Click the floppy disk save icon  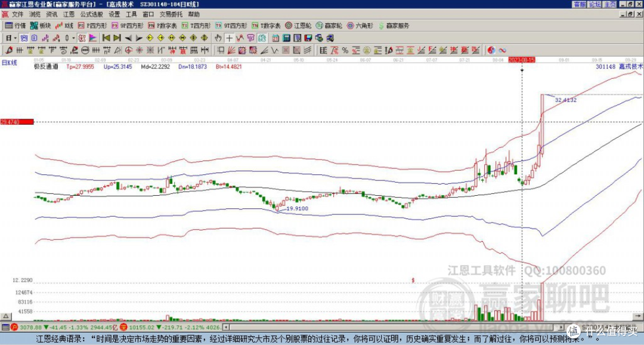[x=308, y=38]
